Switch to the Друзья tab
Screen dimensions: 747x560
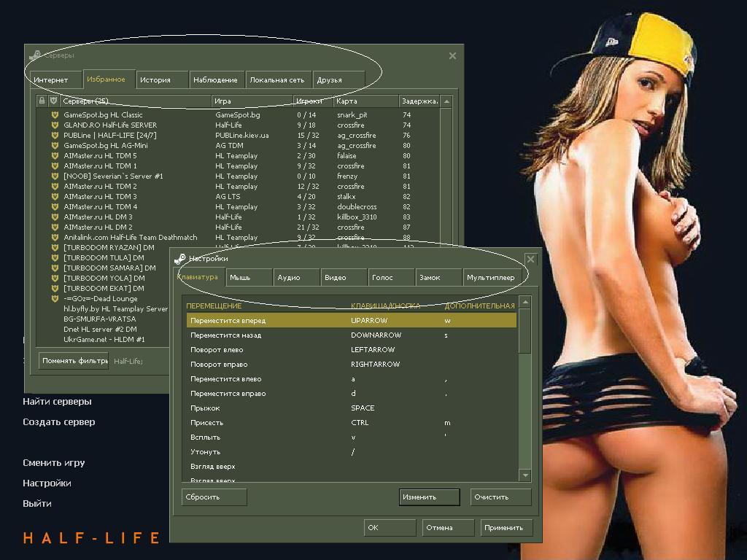[338, 79]
